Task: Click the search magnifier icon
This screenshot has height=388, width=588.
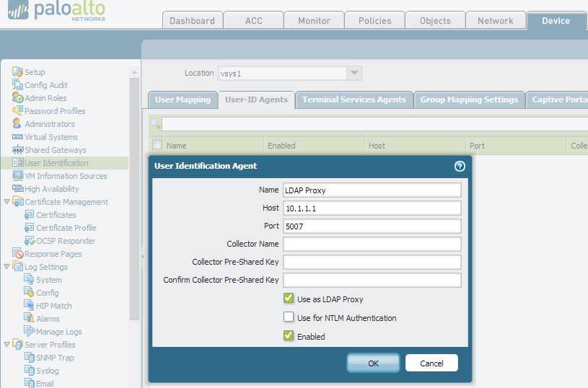Action: click(155, 123)
